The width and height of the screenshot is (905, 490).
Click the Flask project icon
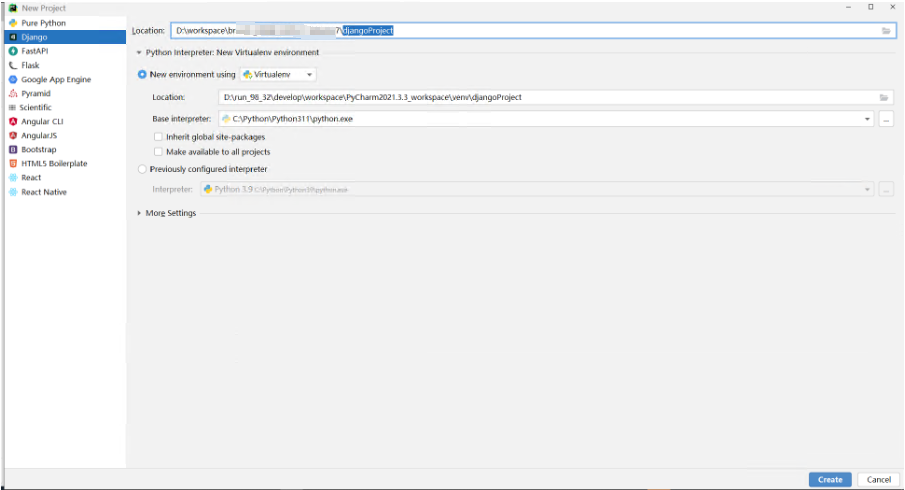pos(13,65)
